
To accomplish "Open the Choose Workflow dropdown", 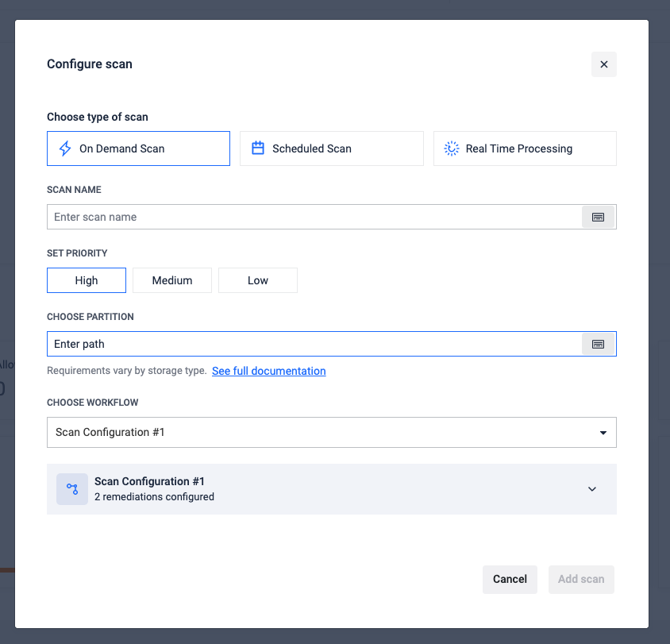I will [x=331, y=433].
